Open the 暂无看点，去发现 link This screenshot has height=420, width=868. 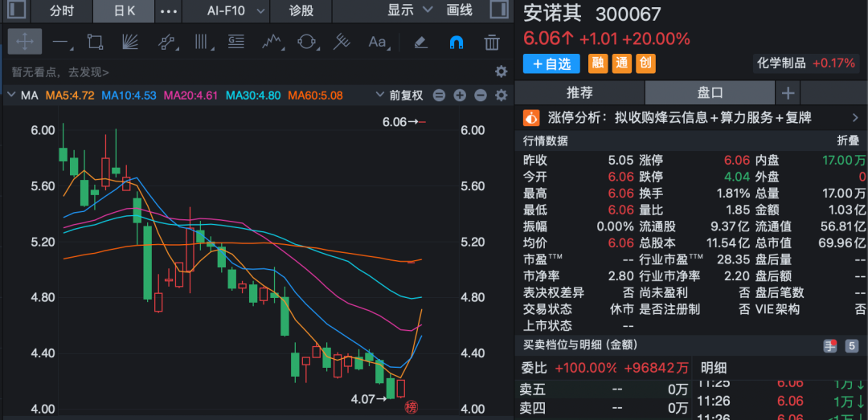60,72
